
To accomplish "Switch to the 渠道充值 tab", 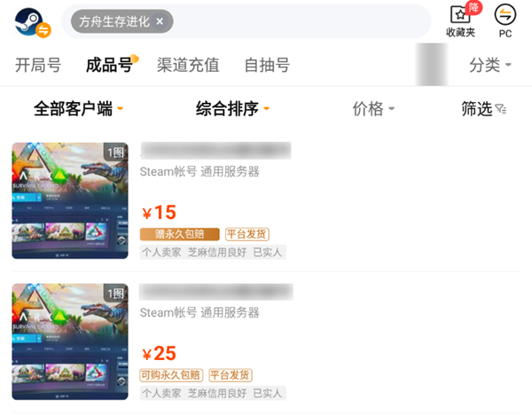I will pos(188,65).
